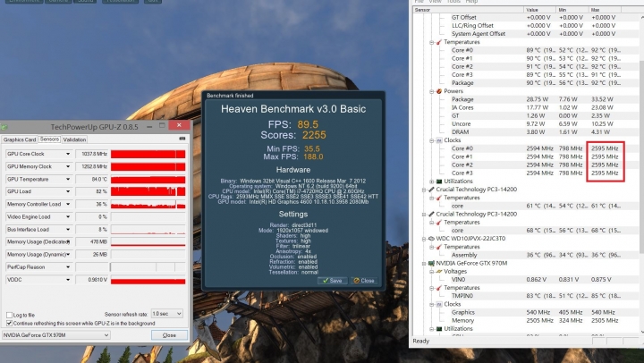Click memory icon of second Crucial Technology PC3-14200
644x363 pixels.
coord(431,214)
